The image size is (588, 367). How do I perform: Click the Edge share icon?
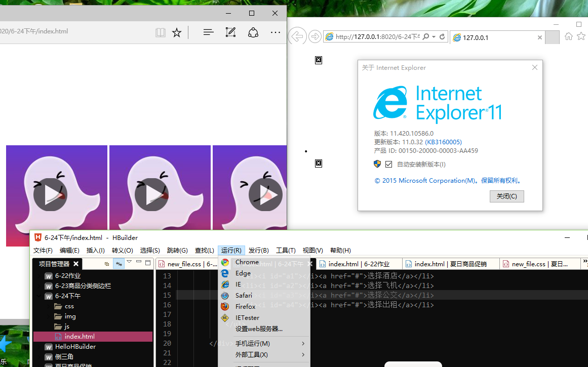[253, 32]
